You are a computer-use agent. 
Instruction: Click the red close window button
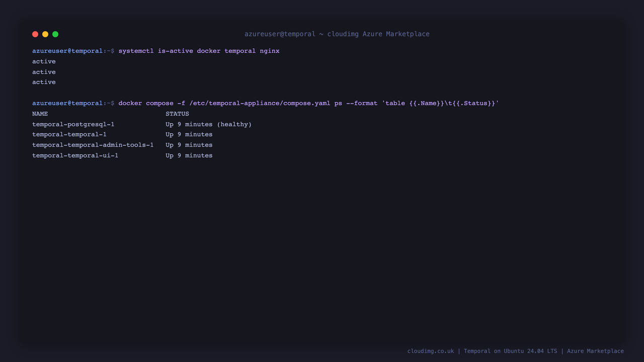click(35, 34)
